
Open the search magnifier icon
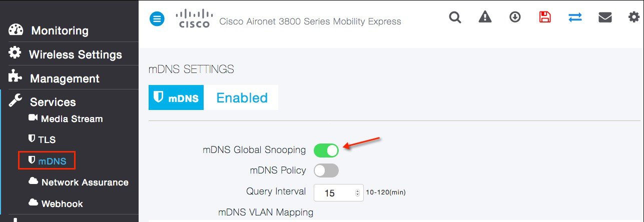[455, 17]
